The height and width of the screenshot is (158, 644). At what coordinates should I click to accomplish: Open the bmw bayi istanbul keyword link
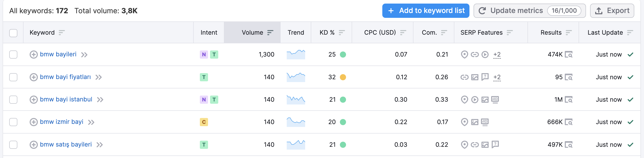66,99
